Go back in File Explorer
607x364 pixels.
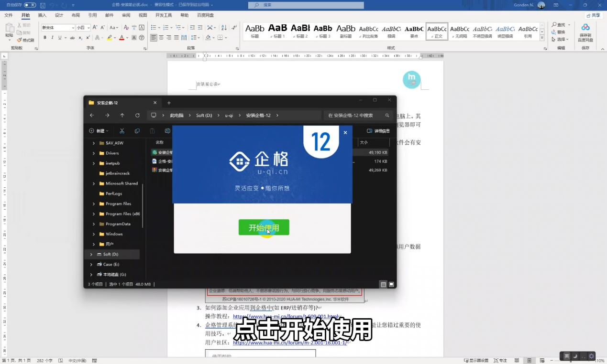coord(92,115)
